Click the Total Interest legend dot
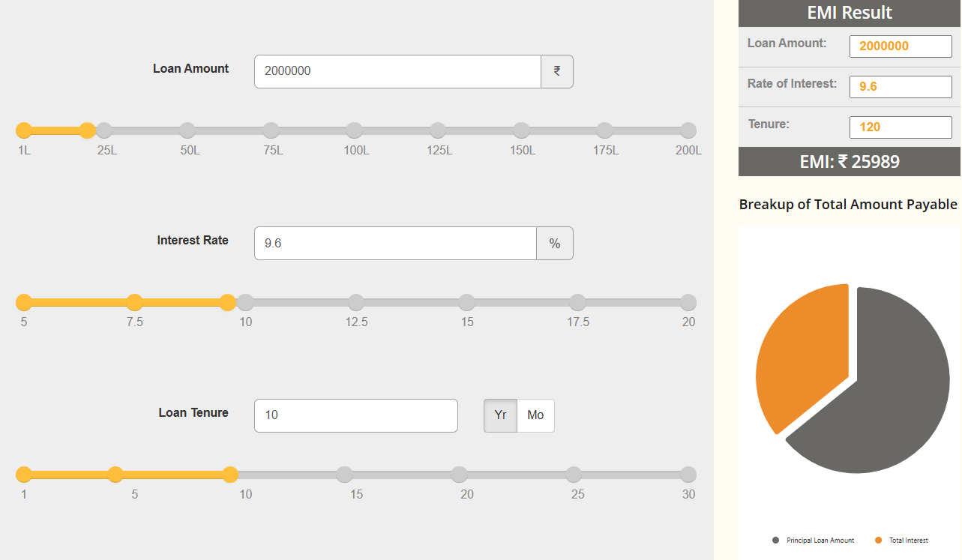This screenshot has height=560, width=962. 878,540
